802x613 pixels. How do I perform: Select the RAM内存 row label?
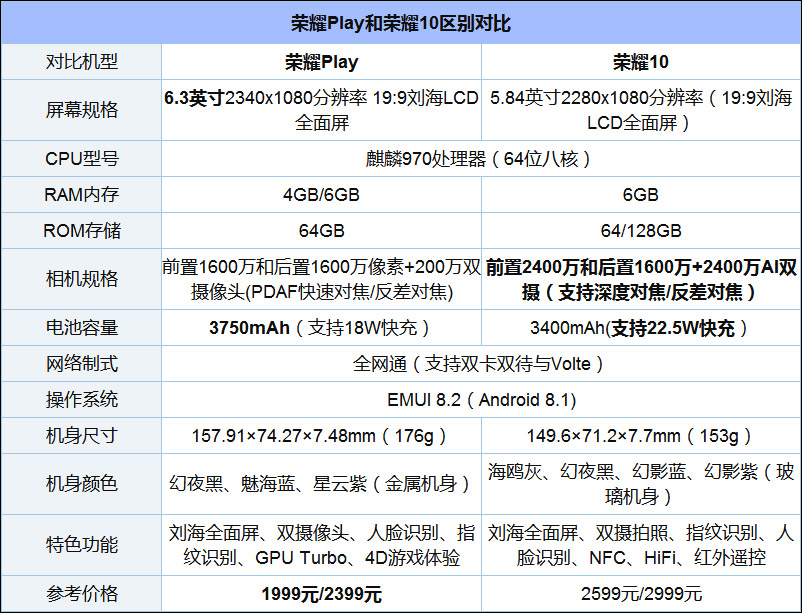[x=82, y=194]
